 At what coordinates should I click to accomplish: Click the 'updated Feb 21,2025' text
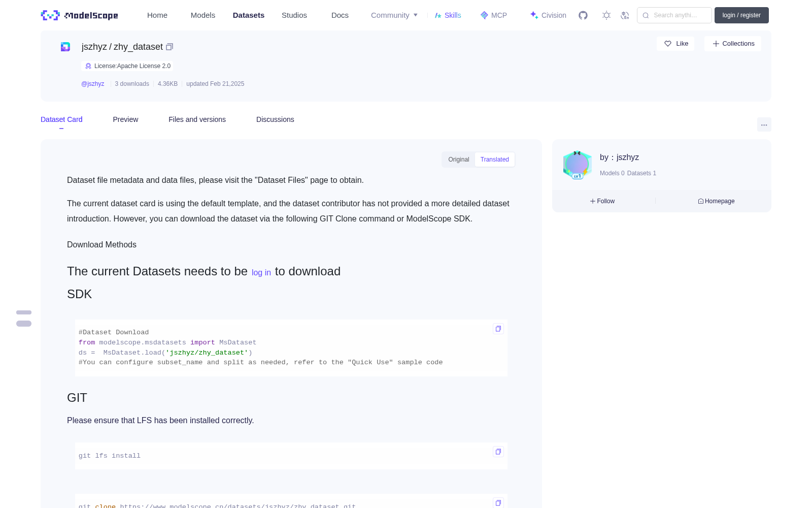(215, 84)
